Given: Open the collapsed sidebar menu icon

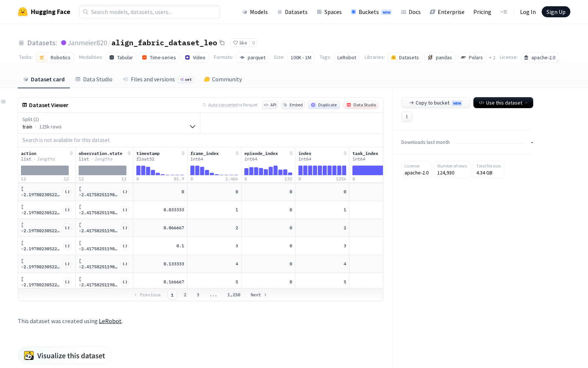Looking at the screenshot, I should click(x=3, y=102).
